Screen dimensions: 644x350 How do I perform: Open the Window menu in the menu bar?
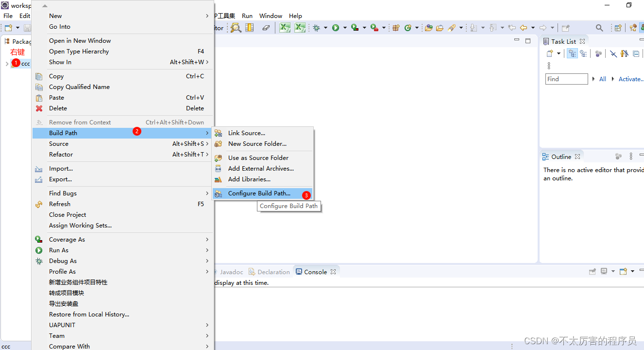coord(271,16)
